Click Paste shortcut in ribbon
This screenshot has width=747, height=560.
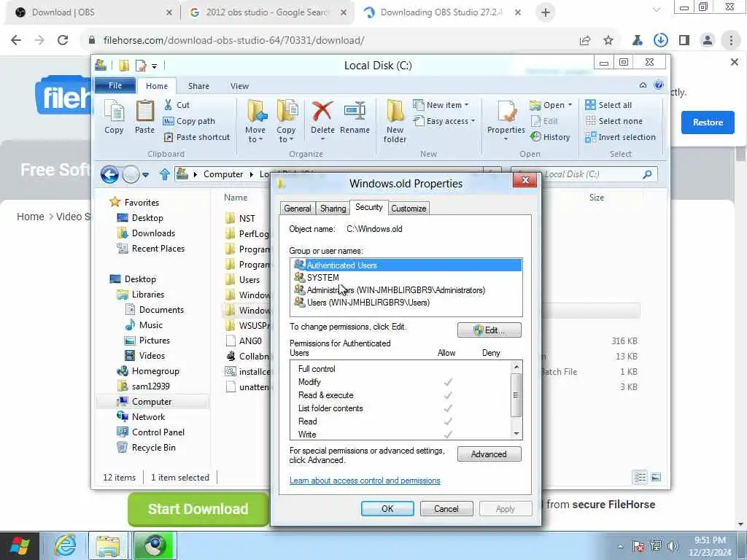click(197, 137)
